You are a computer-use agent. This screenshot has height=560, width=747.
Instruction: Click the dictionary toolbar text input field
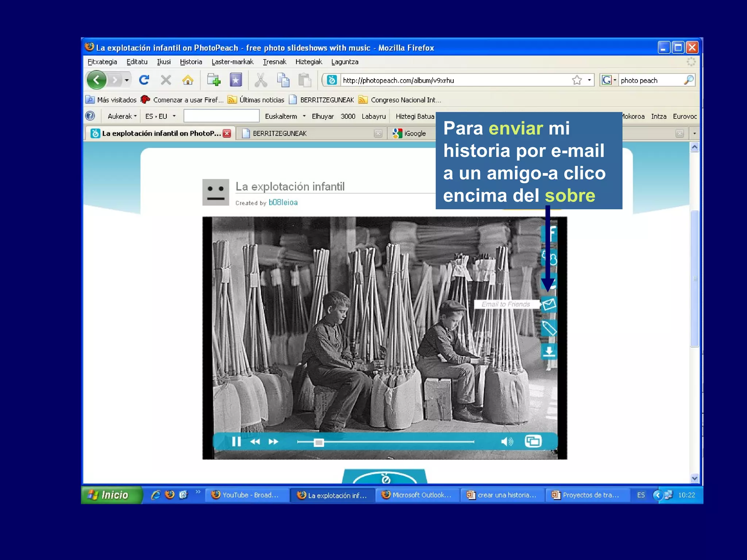[x=221, y=116]
